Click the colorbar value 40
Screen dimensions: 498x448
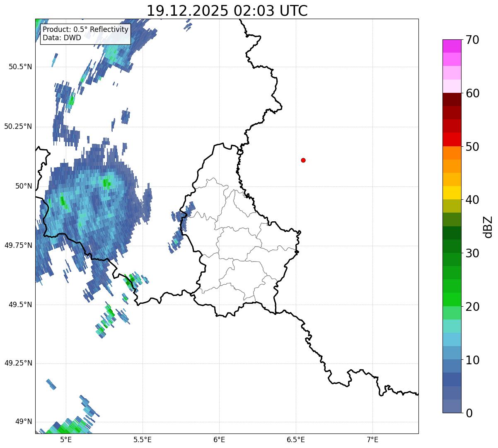click(472, 200)
